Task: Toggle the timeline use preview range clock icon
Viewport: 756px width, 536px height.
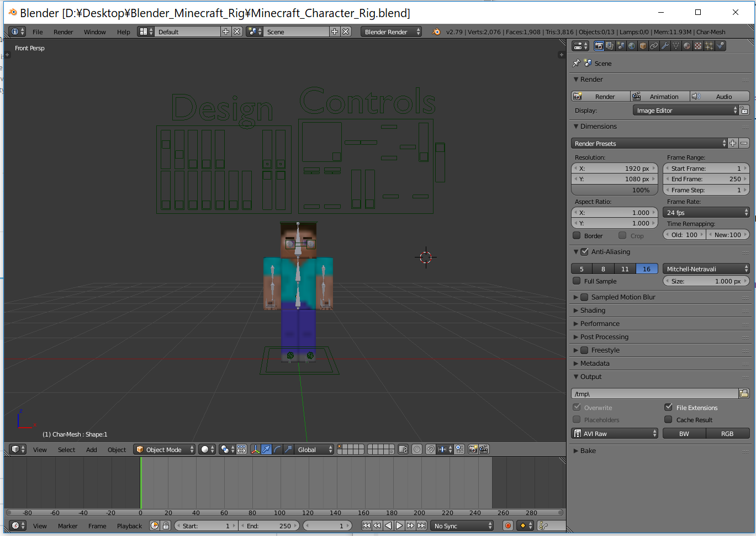Action: (x=155, y=526)
